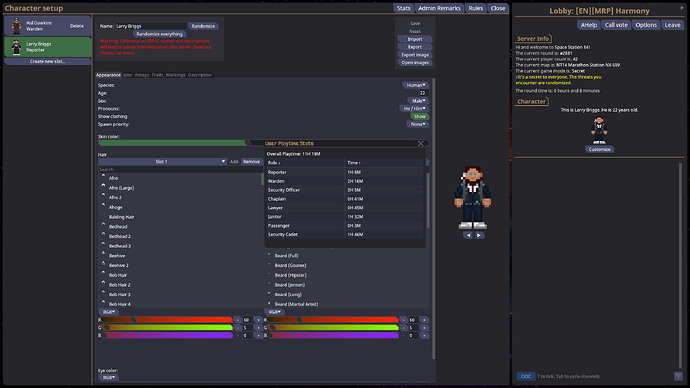
Task: Close the User Playtime Stats window
Action: point(421,143)
